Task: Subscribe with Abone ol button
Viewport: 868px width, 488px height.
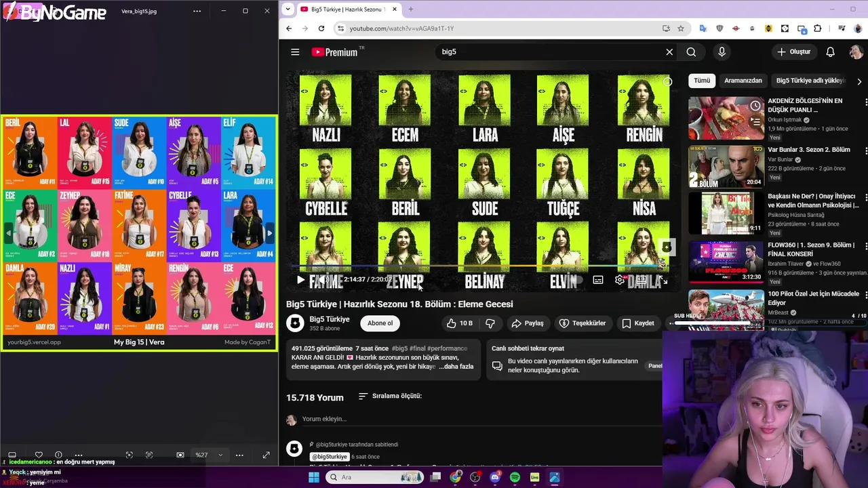Action: 380,323
